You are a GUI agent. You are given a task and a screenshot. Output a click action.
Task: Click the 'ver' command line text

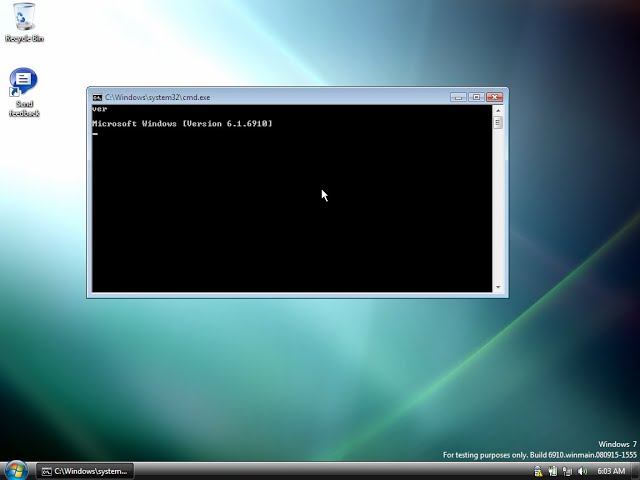pos(100,109)
